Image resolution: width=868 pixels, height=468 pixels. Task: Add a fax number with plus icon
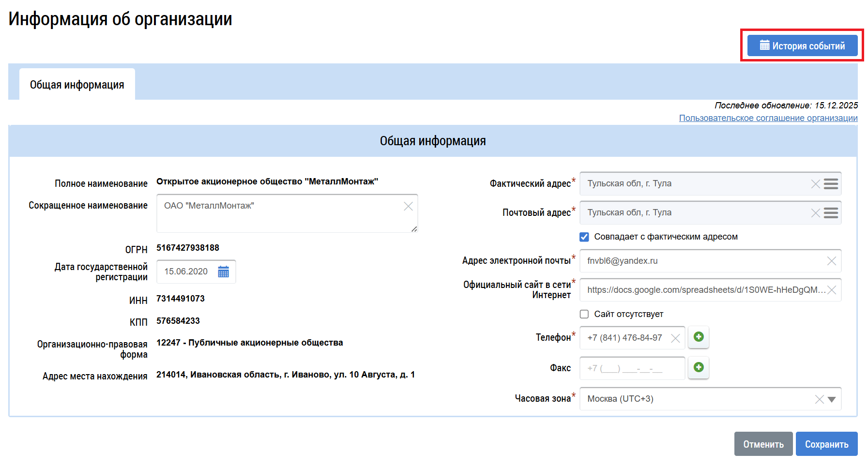pyautogui.click(x=698, y=367)
